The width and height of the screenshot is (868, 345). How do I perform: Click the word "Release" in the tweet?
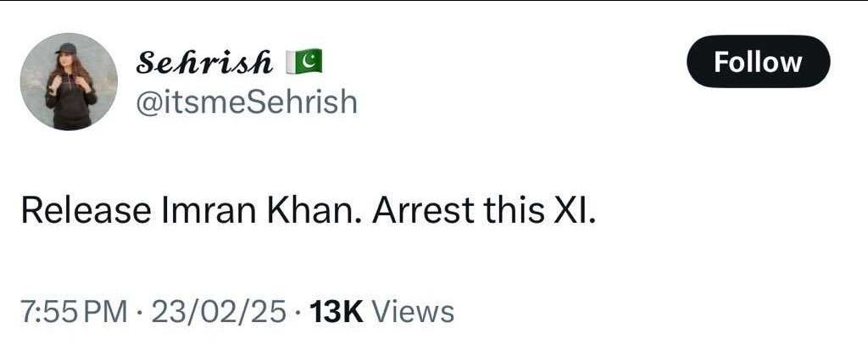click(x=86, y=211)
